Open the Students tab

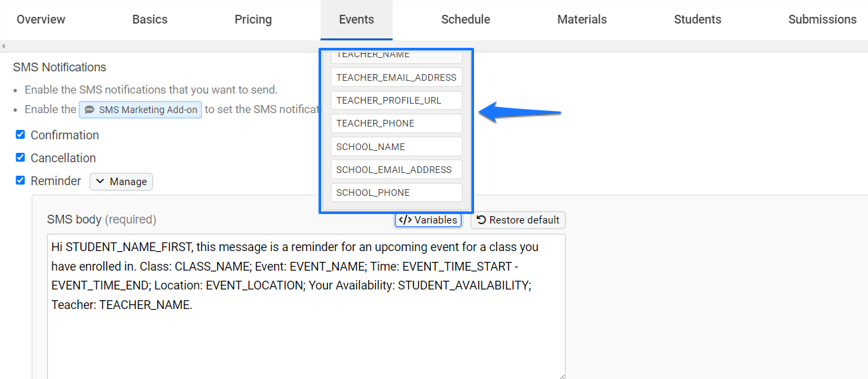point(698,20)
